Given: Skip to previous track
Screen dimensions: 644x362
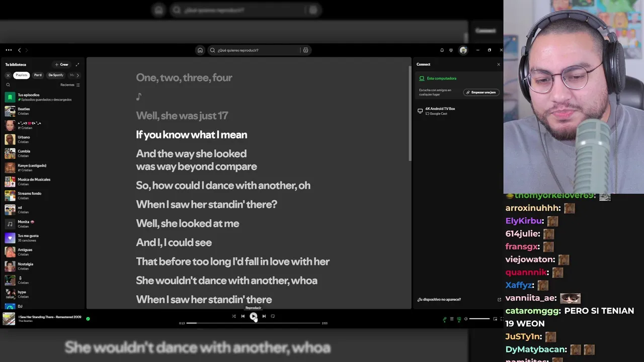Looking at the screenshot, I should 243,316.
